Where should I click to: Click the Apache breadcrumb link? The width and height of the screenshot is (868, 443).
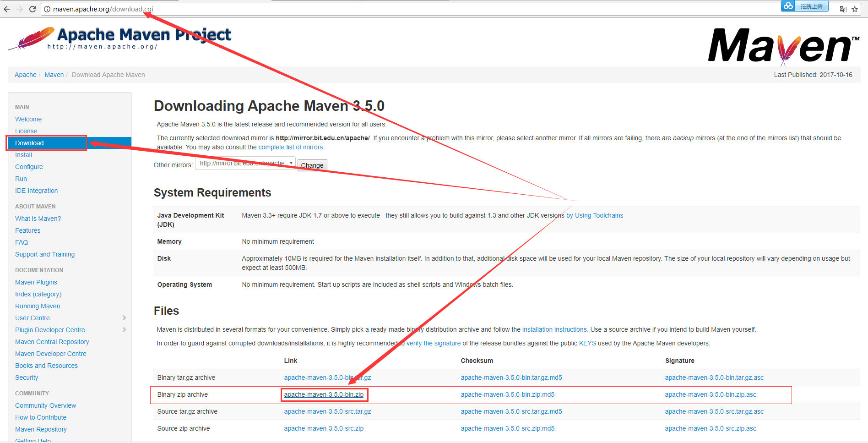pos(26,75)
